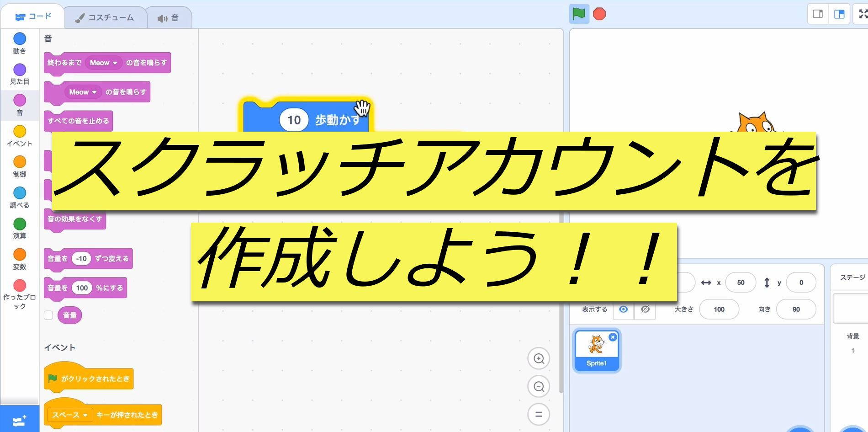Click the 音 heading in block palette
This screenshot has width=868, height=432.
48,39
